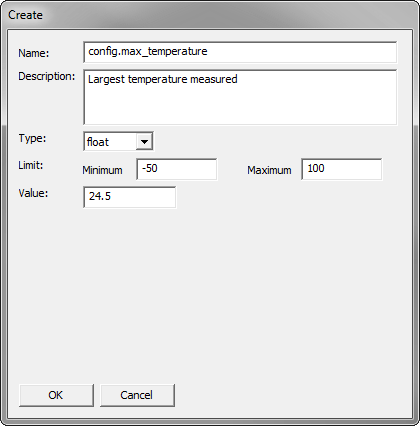Click the 'Maximum' label
420x426 pixels.
tap(269, 170)
